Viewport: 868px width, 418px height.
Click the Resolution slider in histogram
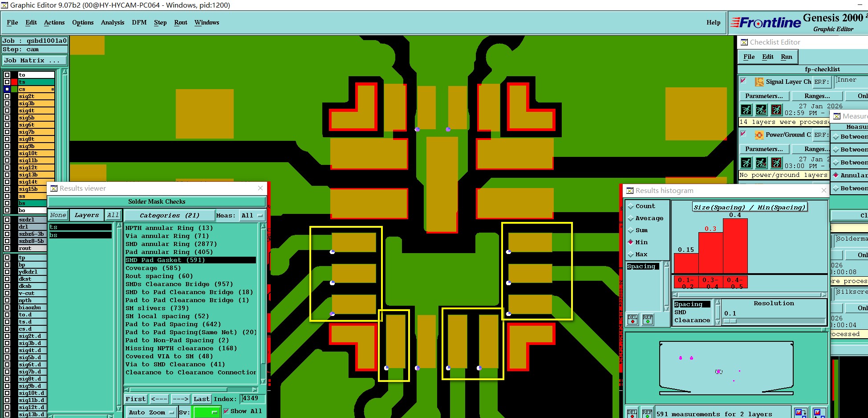[774, 321]
